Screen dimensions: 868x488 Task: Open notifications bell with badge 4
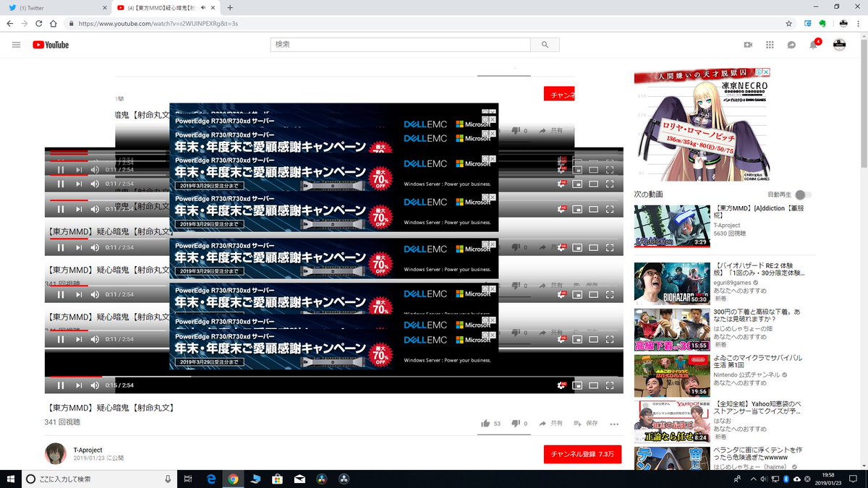point(814,45)
